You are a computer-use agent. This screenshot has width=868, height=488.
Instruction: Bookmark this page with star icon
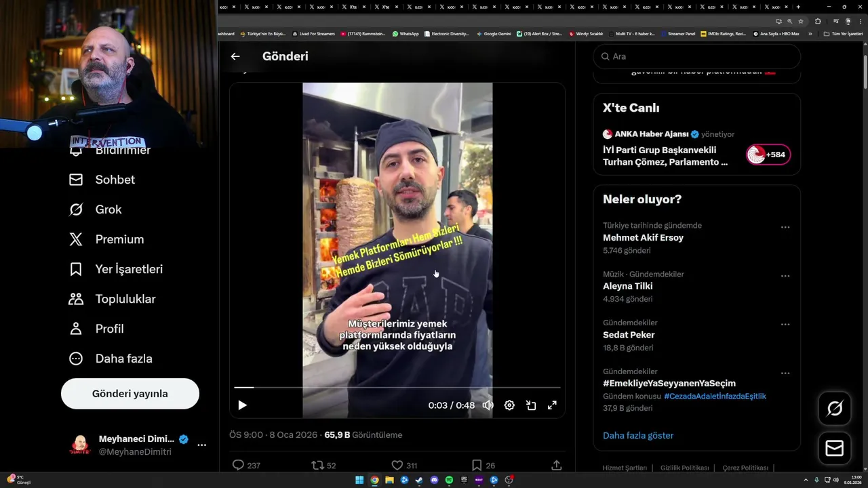coord(801,21)
